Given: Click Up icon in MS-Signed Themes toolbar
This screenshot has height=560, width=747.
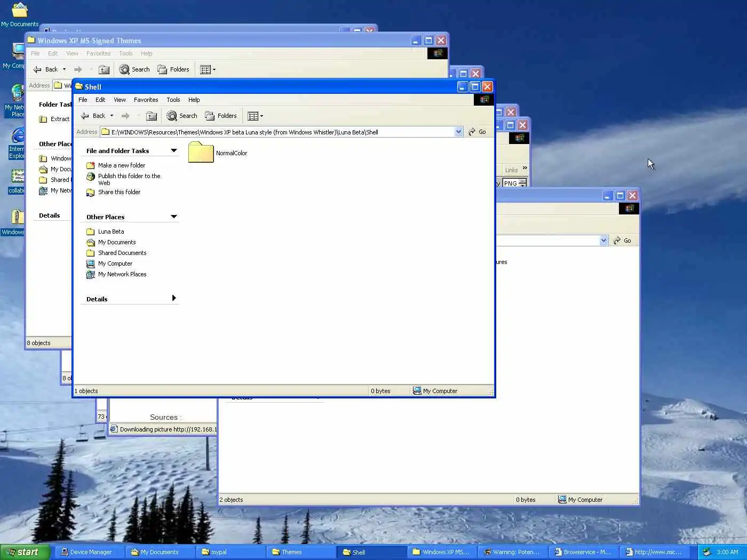Looking at the screenshot, I should 104,69.
